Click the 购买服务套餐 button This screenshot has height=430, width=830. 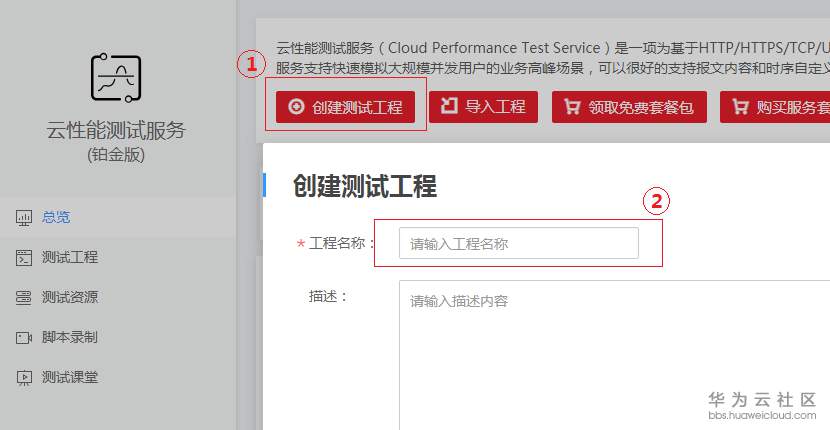(776, 107)
